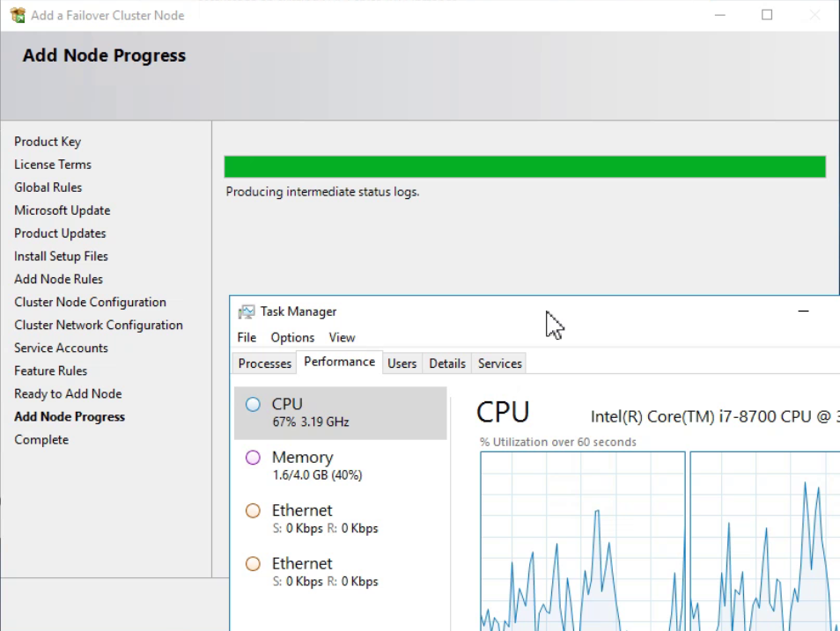The image size is (840, 631).
Task: Click the Global Rules step
Action: point(48,187)
